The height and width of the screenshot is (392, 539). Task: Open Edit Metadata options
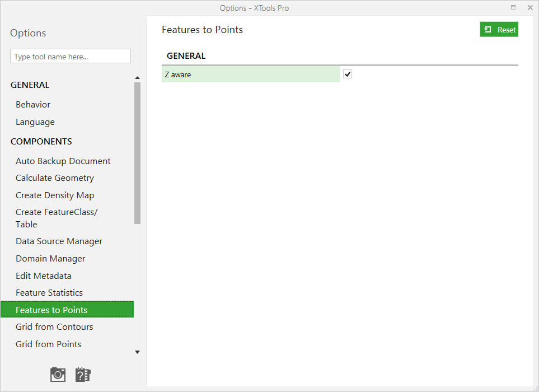click(x=43, y=276)
